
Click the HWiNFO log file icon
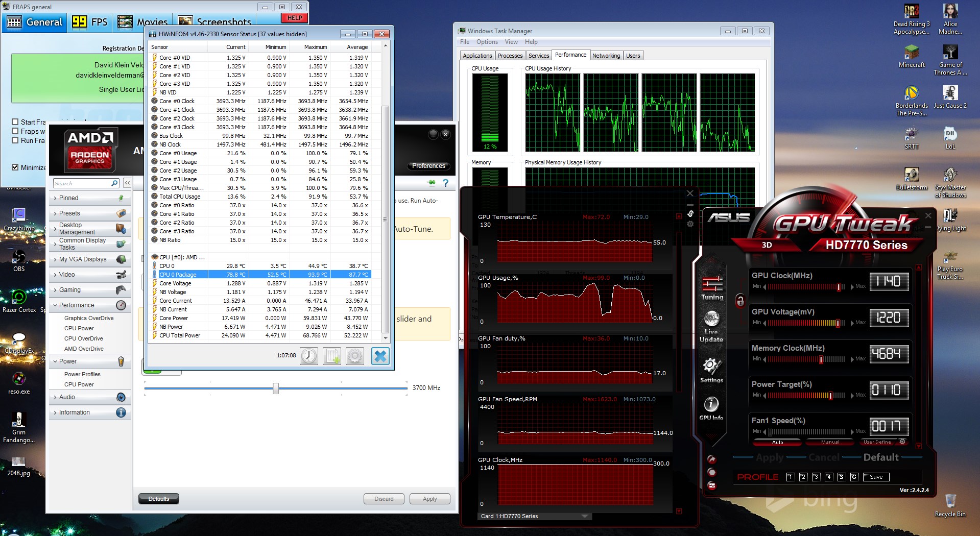[x=332, y=356]
